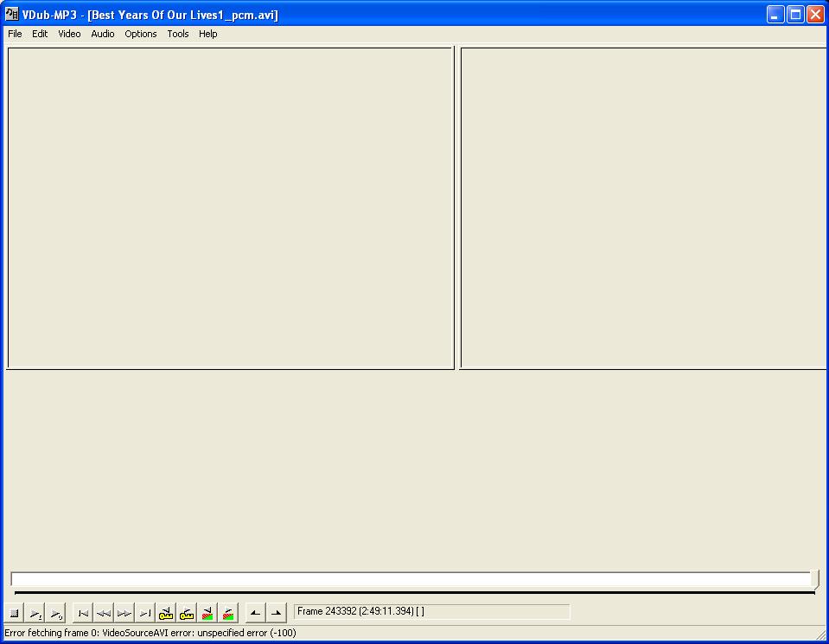Viewport: 829px width, 644px height.
Task: Seek to next scene change
Action: [228, 614]
